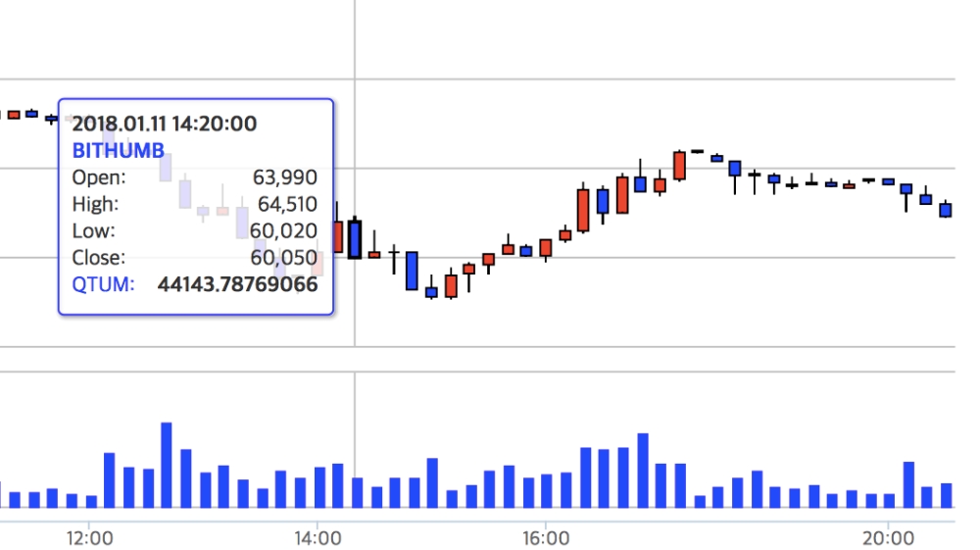Click the 16:00 time axis label
Screen dimensions: 980x550
546,538
